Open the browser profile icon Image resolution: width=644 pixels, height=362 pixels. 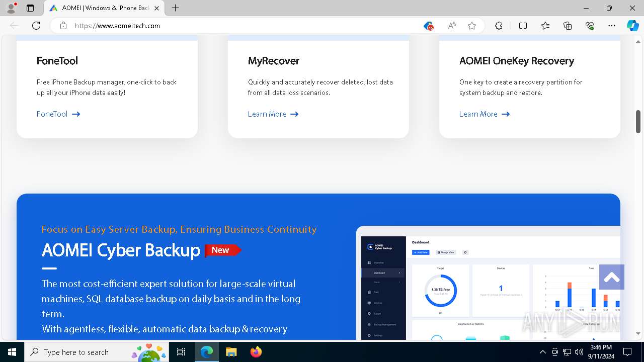tap(11, 8)
